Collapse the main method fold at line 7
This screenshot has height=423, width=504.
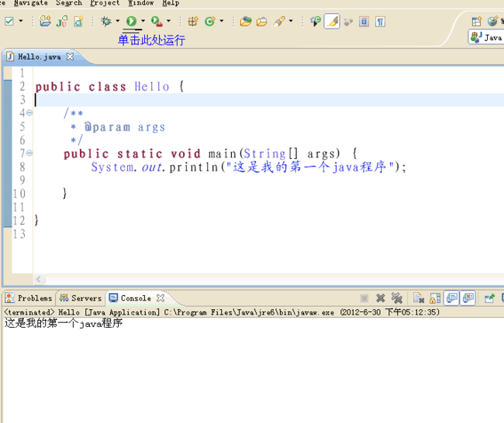(29, 153)
